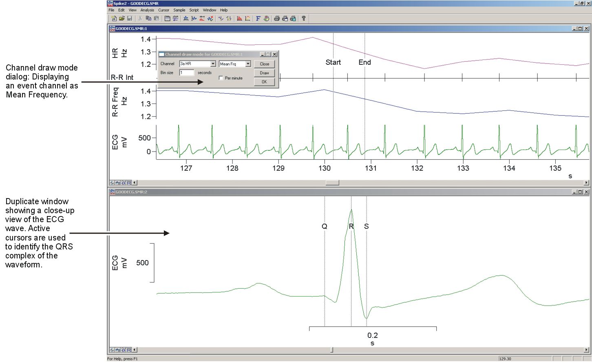Select the Start cursor label
This screenshot has height=364, width=592.
[333, 62]
